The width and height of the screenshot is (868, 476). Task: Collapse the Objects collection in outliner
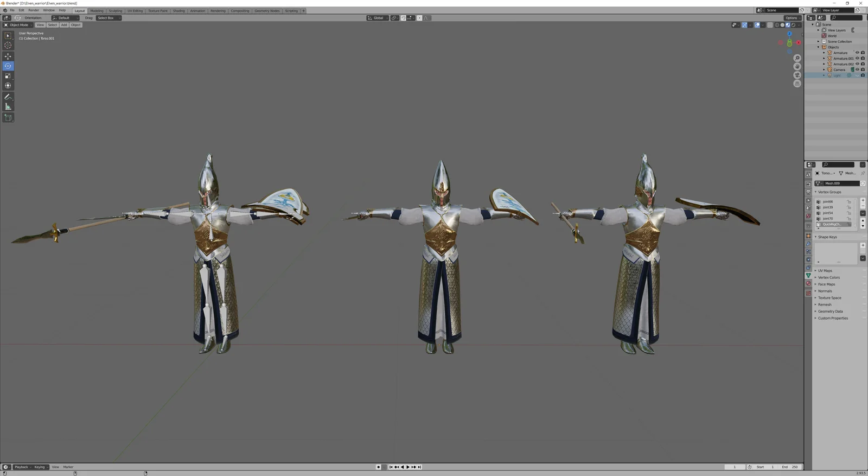coord(819,47)
